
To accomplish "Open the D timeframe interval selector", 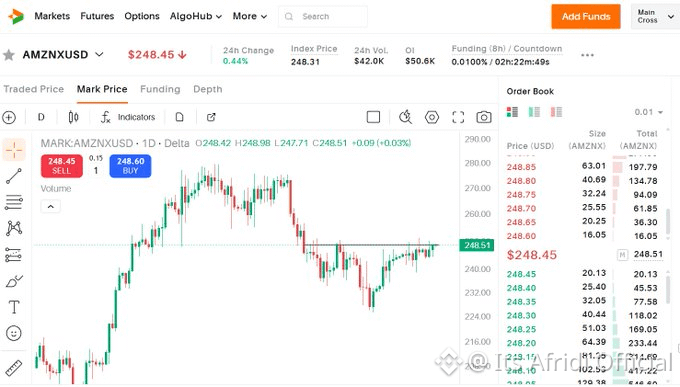I will point(41,117).
